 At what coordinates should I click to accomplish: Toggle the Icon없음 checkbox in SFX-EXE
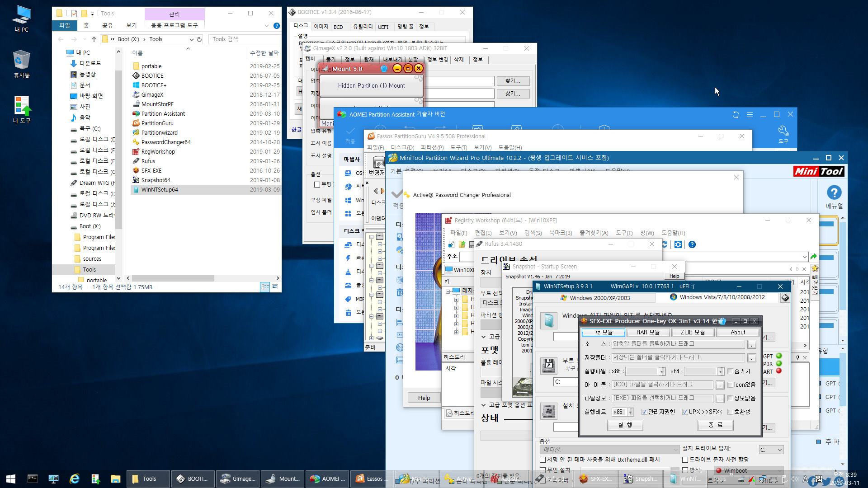tap(730, 385)
